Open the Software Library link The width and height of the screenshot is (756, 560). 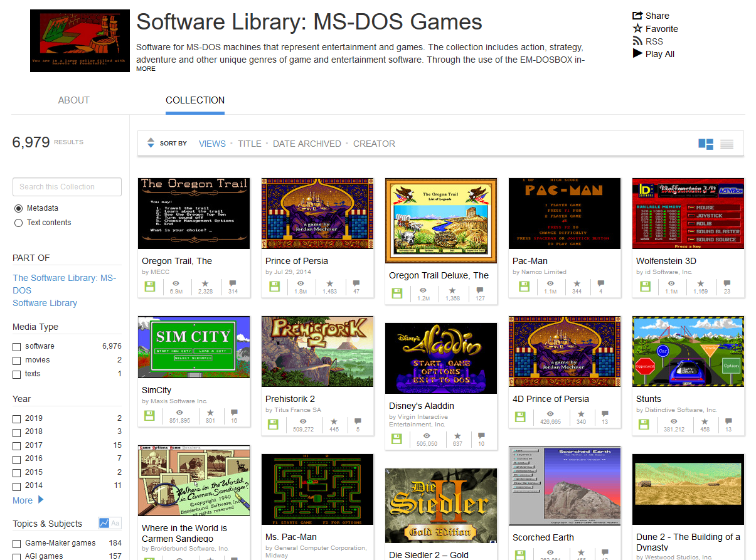(45, 303)
